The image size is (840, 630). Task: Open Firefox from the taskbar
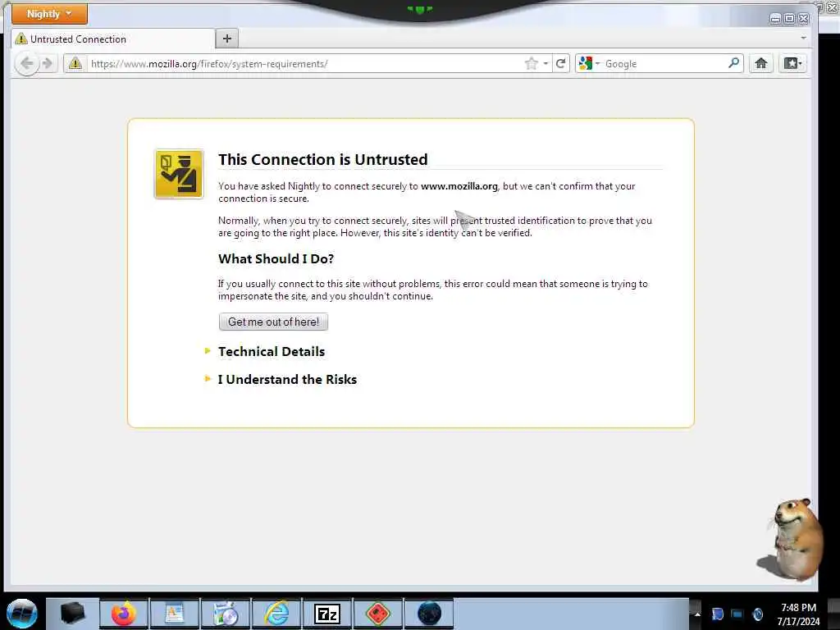point(124,614)
